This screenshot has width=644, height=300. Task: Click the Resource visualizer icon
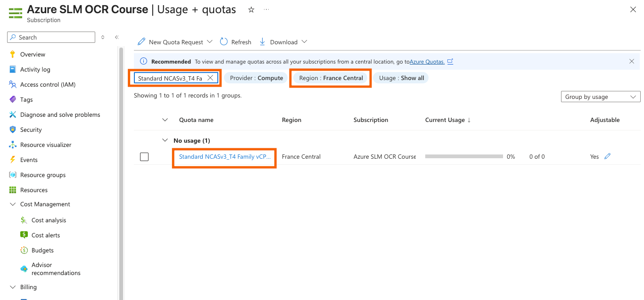point(13,145)
